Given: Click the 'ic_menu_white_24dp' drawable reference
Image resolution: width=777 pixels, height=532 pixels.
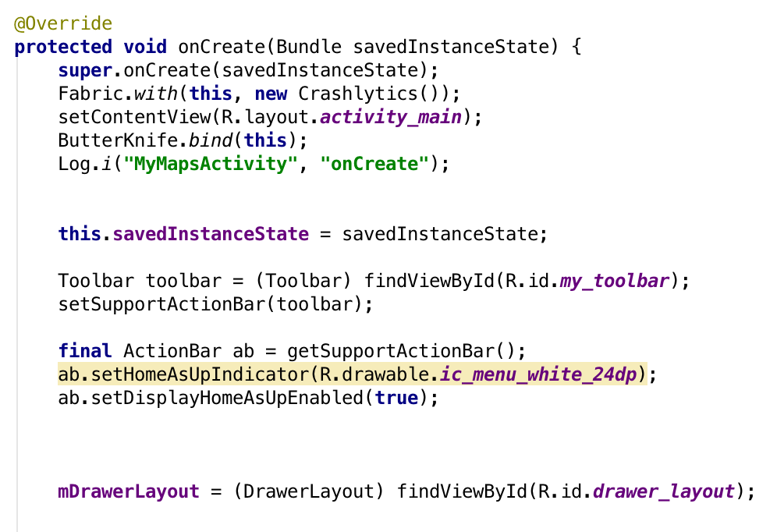Looking at the screenshot, I should pyautogui.click(x=538, y=374).
